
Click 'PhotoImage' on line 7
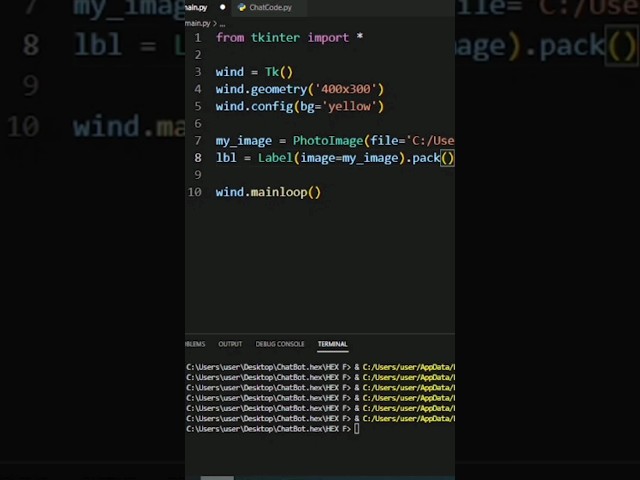[x=328, y=141]
